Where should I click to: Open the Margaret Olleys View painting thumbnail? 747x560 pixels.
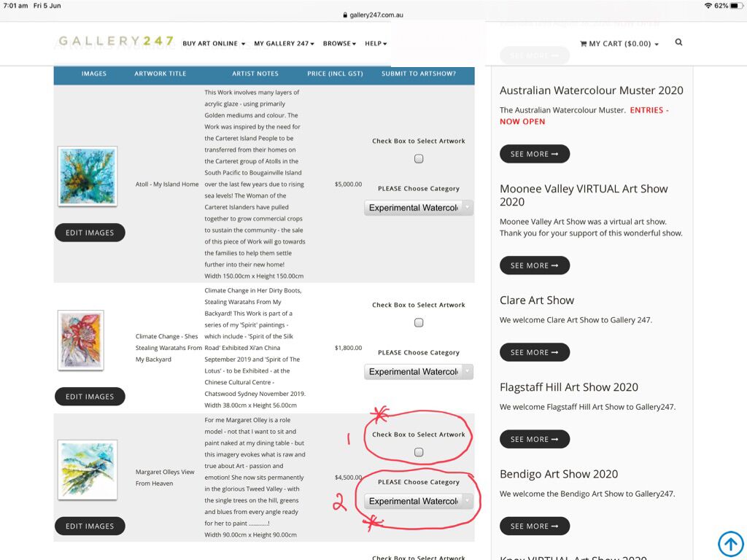click(88, 470)
